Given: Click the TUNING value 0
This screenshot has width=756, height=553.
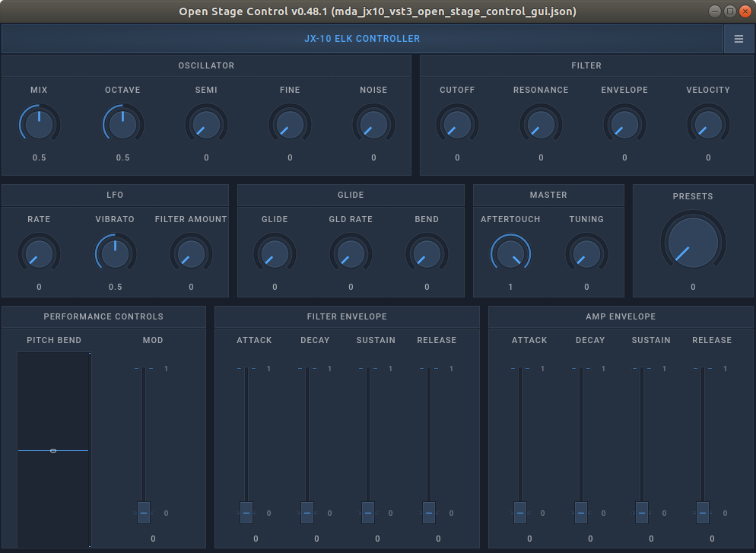Looking at the screenshot, I should pos(586,287).
